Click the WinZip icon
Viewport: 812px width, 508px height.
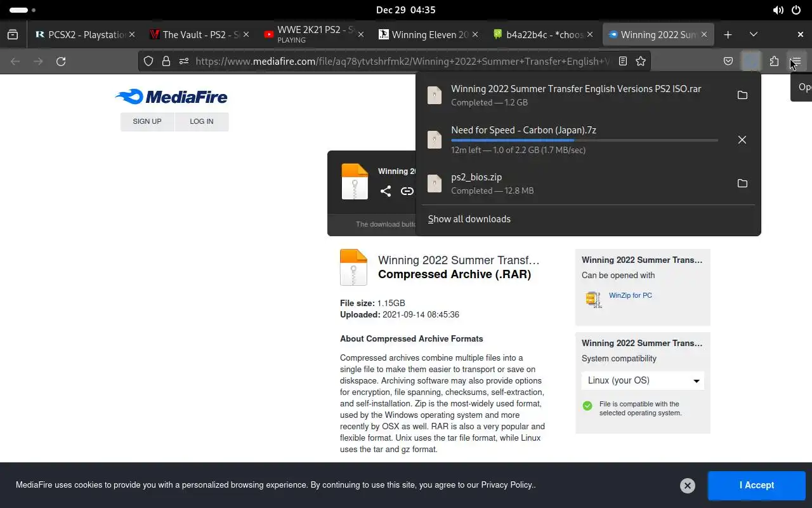click(594, 299)
